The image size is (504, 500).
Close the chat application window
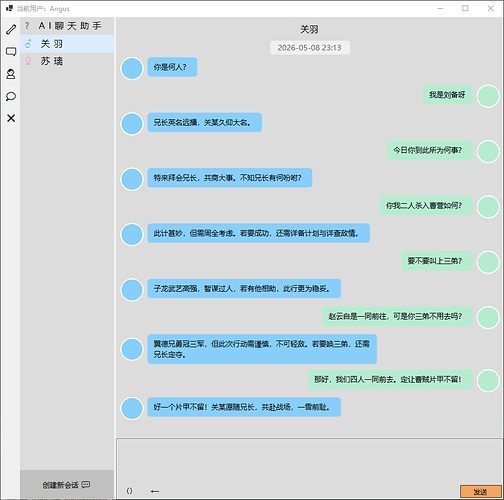click(x=490, y=8)
